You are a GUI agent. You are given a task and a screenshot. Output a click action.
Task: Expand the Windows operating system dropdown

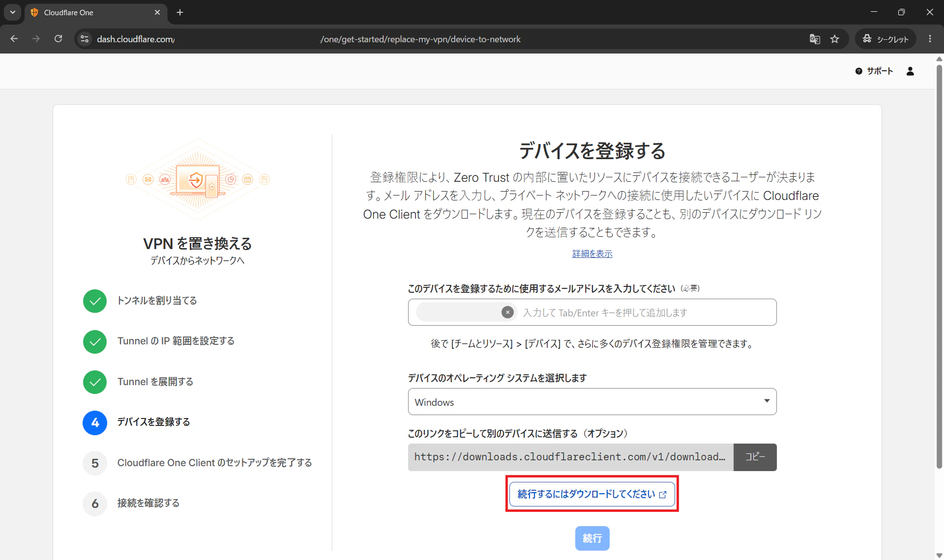click(592, 402)
